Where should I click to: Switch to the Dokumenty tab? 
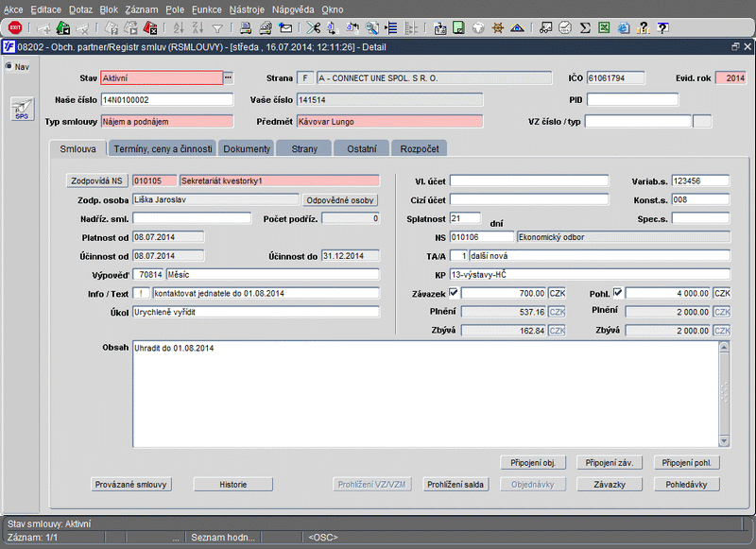(x=247, y=148)
